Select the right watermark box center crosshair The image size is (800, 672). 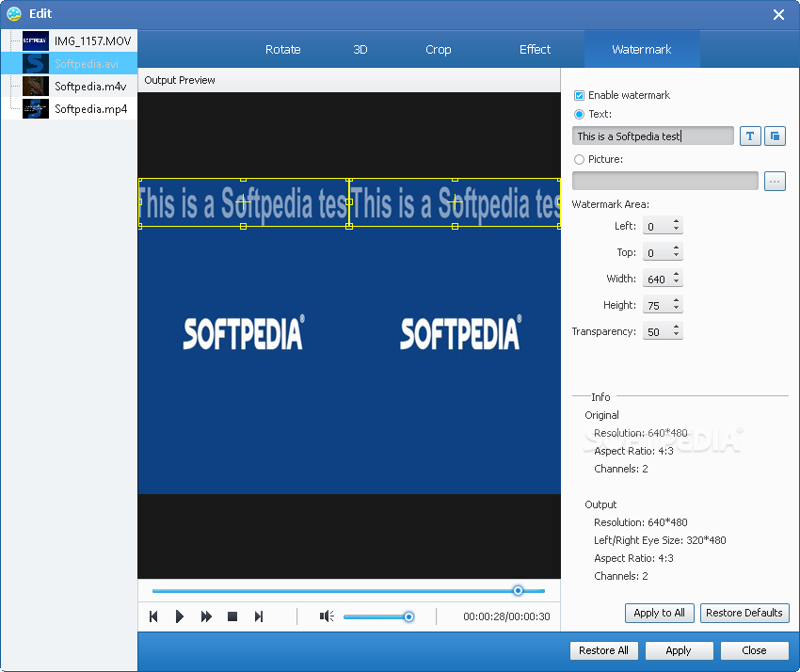(456, 202)
